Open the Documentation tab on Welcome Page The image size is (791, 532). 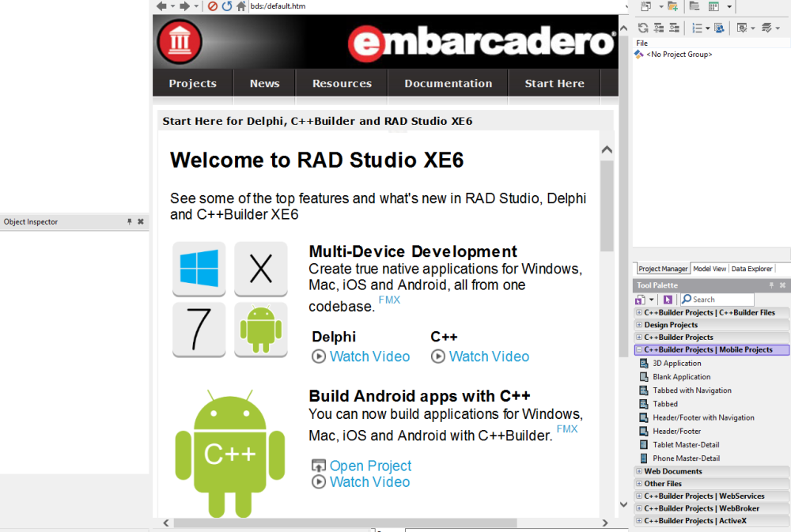point(448,83)
